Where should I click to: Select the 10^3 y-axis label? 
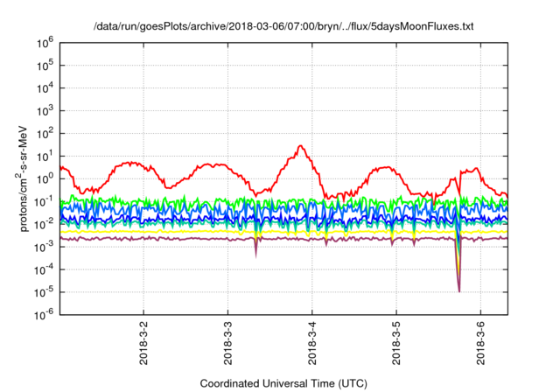tap(45, 111)
